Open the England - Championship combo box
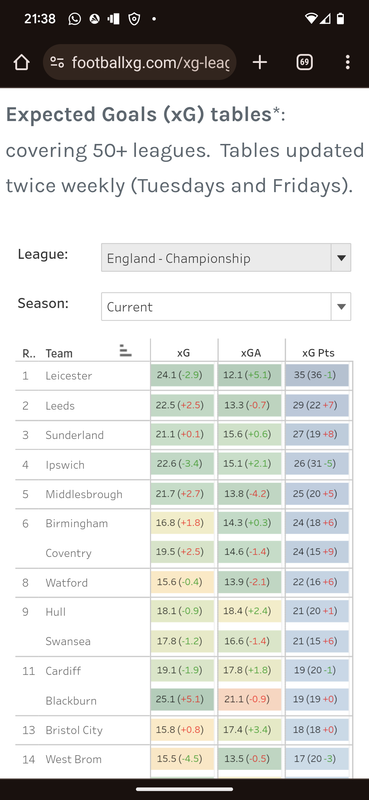 pyautogui.click(x=226, y=258)
